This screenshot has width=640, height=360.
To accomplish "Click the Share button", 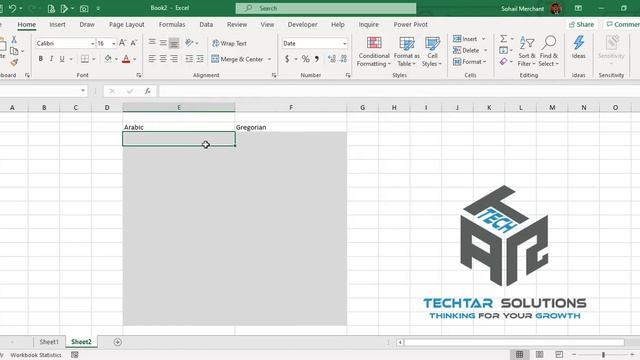I will 581,24.
